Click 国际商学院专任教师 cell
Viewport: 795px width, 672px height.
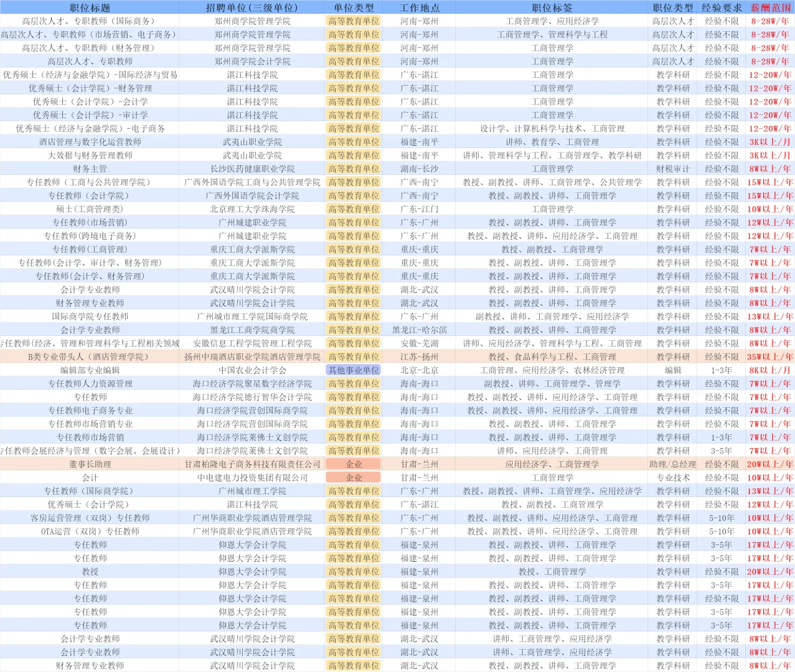click(x=90, y=317)
